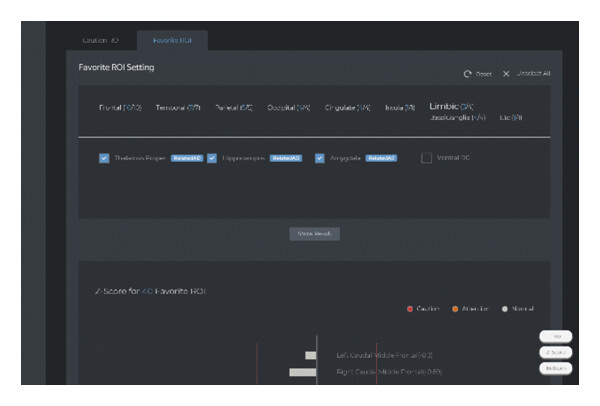Screen dimensions: 600x406
Task: Click the Left Caudal Middle Frontal bar
Action: (311, 355)
